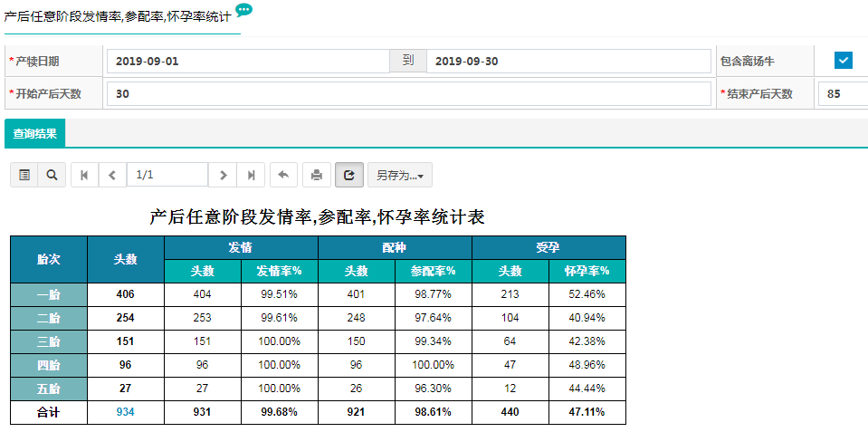Viewport: 868px width, 432px height.
Task: Click the 406 head count cell
Action: click(126, 294)
